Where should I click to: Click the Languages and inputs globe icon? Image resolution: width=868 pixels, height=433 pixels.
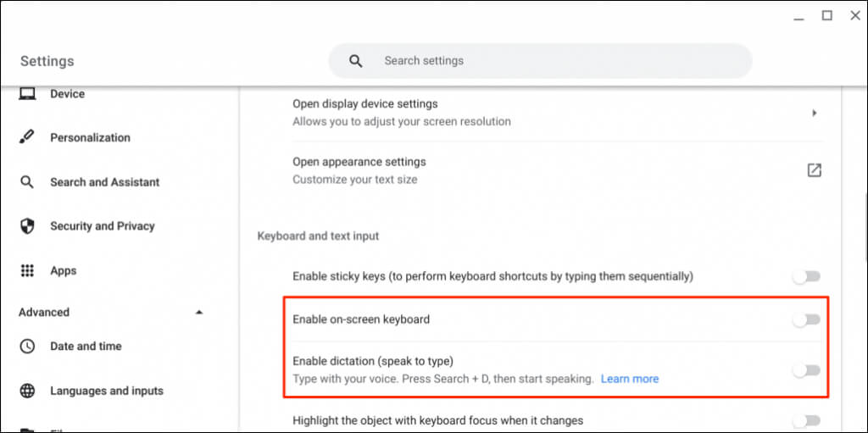click(27, 391)
